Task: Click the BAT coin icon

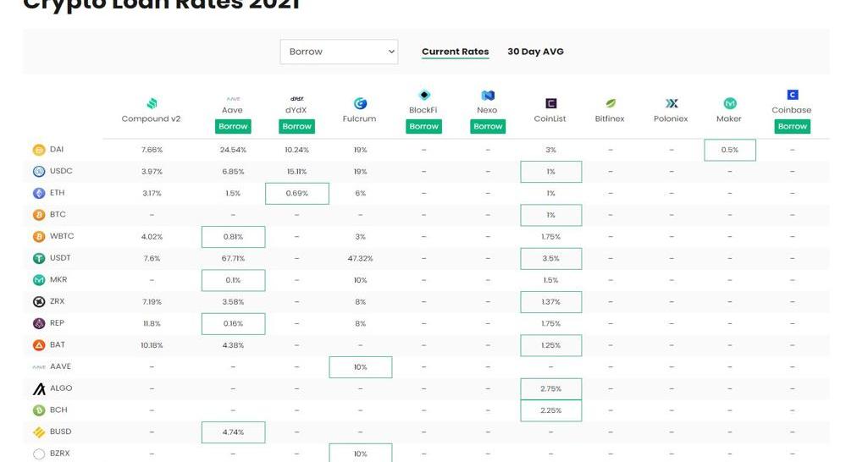Action: click(39, 345)
